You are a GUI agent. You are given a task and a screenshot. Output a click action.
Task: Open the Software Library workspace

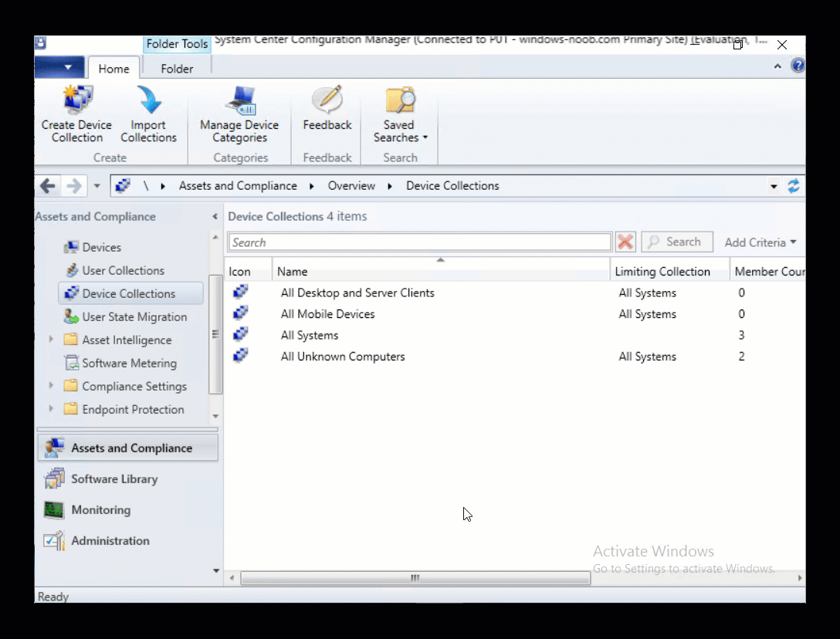[x=127, y=478]
